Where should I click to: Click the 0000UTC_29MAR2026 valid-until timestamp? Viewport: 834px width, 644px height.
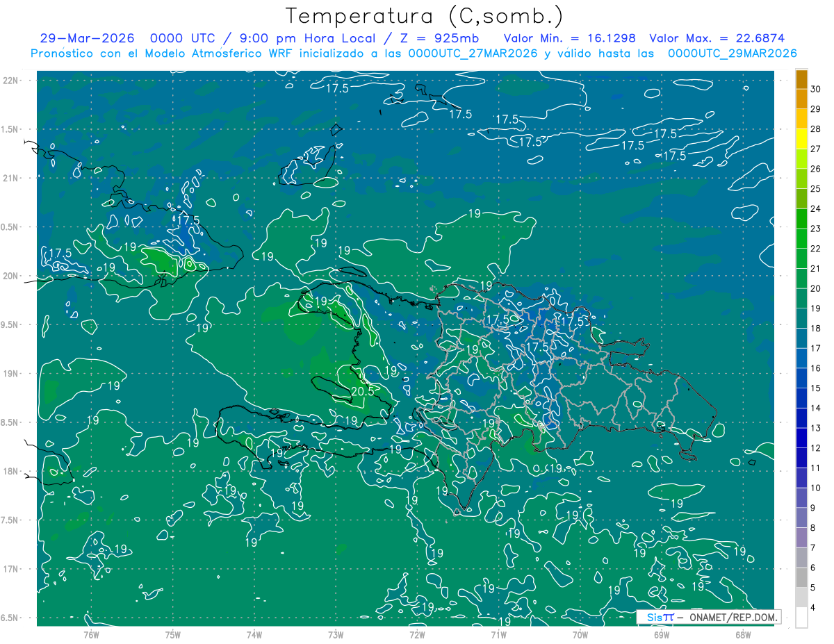point(733,53)
